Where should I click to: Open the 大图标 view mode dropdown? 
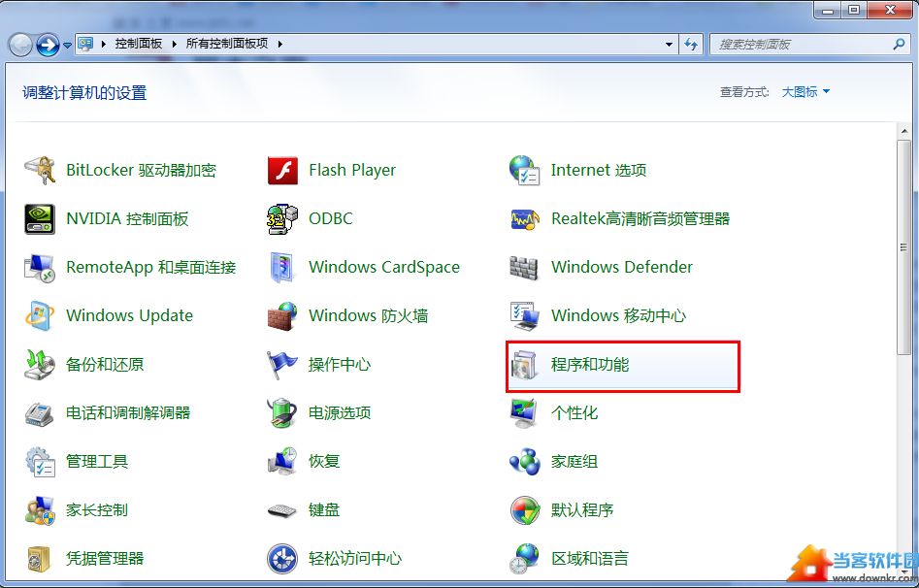805,92
